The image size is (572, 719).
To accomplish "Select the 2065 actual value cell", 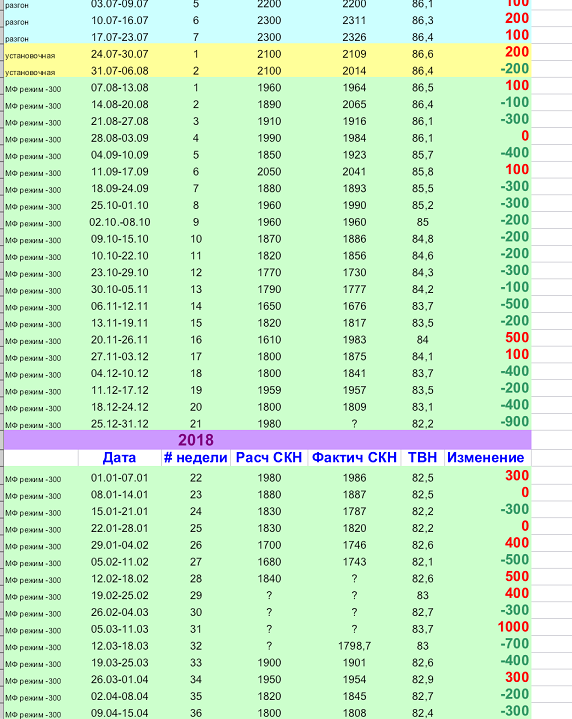I will tap(354, 105).
